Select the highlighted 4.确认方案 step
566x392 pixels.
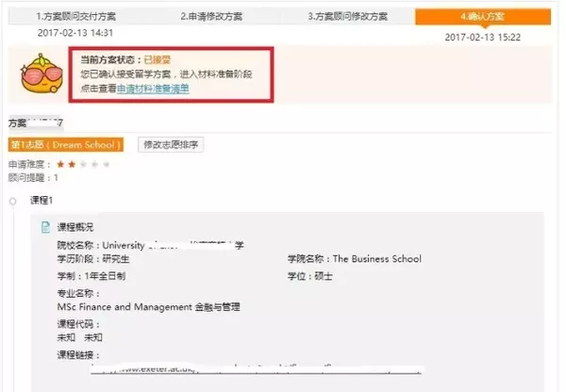485,16
